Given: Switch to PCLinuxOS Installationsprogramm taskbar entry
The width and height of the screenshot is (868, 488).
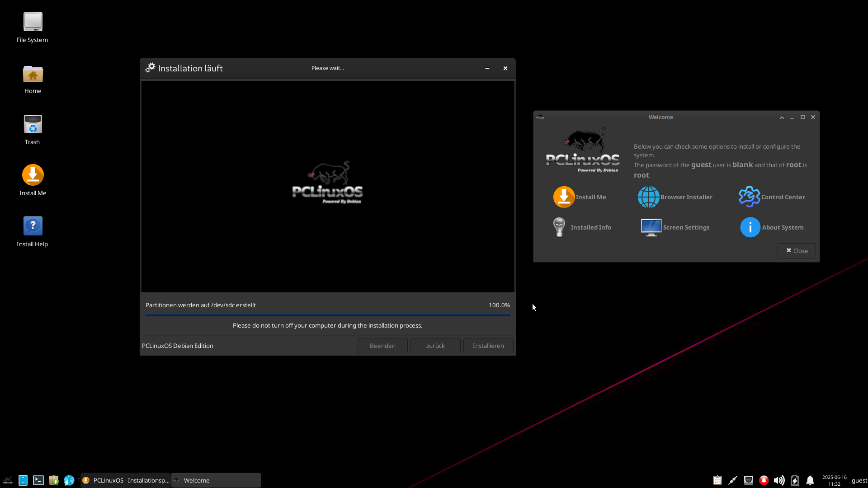Looking at the screenshot, I should [126, 480].
